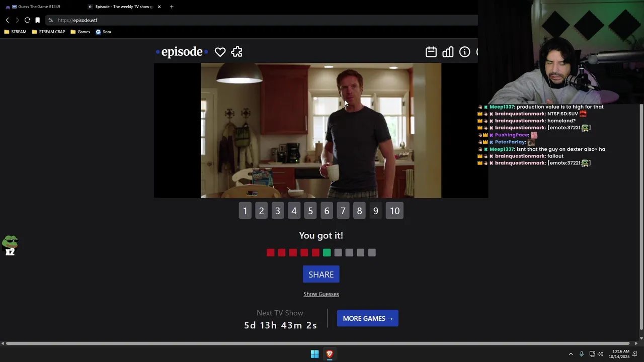The width and height of the screenshot is (644, 362).
Task: Open the network tray icon
Action: [x=592, y=354]
